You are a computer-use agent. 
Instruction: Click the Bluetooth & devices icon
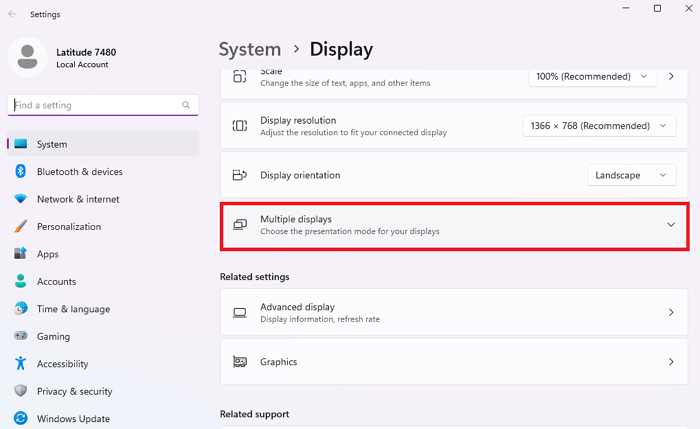(x=20, y=172)
